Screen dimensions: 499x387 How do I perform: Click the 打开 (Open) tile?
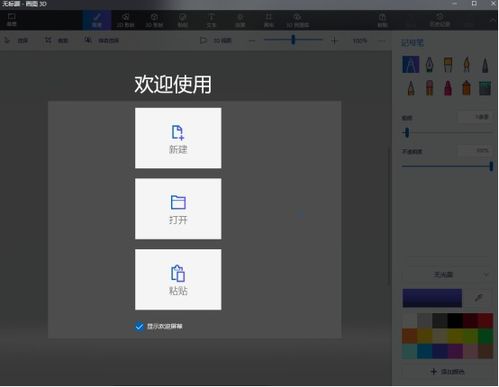click(x=178, y=209)
